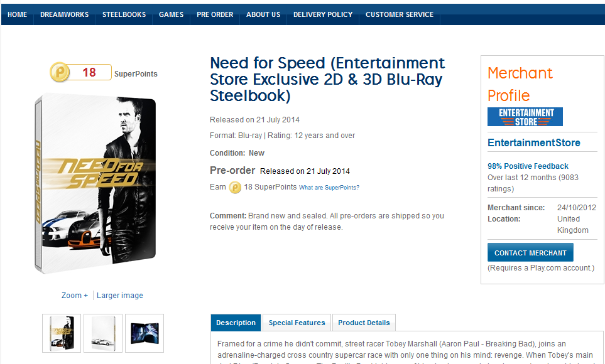Click the Need for Speed product title
The height and width of the screenshot is (364, 605).
[327, 80]
